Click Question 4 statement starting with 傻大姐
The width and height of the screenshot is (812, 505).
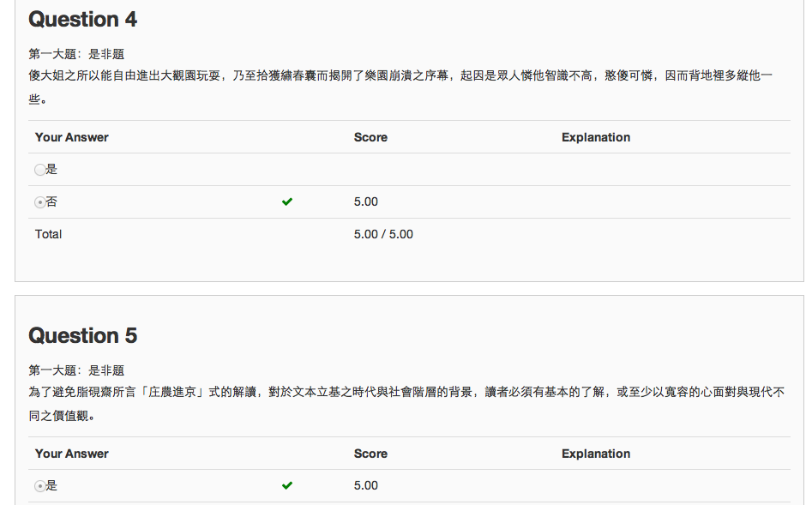[400, 76]
